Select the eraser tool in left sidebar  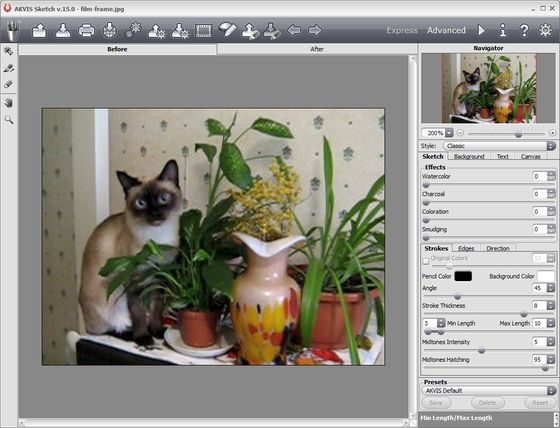[x=9, y=84]
